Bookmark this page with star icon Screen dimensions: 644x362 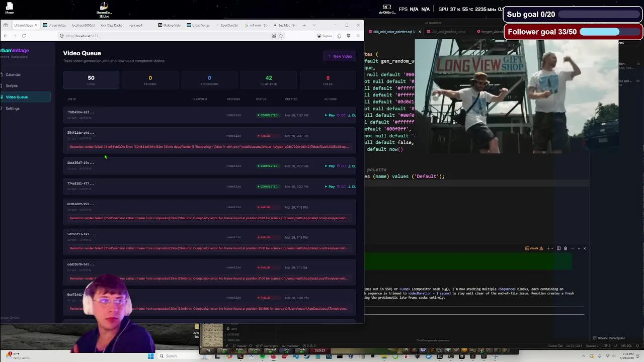[x=281, y=36]
